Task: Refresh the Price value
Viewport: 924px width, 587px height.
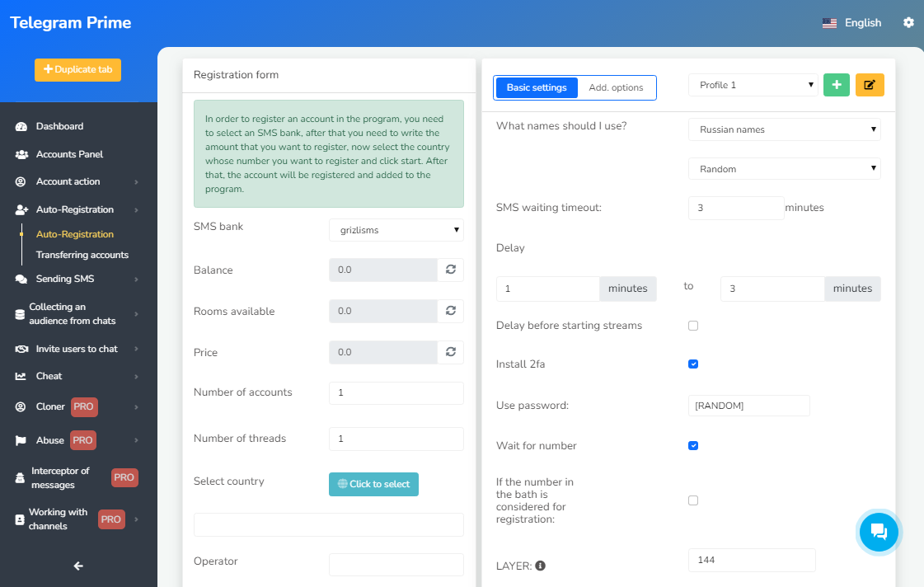Action: 451,353
